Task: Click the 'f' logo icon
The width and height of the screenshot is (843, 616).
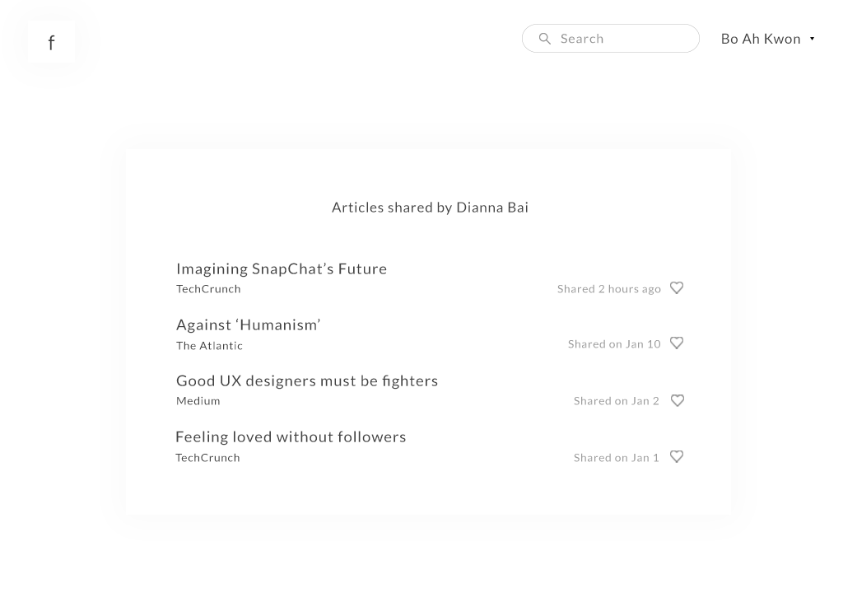Action: click(51, 43)
